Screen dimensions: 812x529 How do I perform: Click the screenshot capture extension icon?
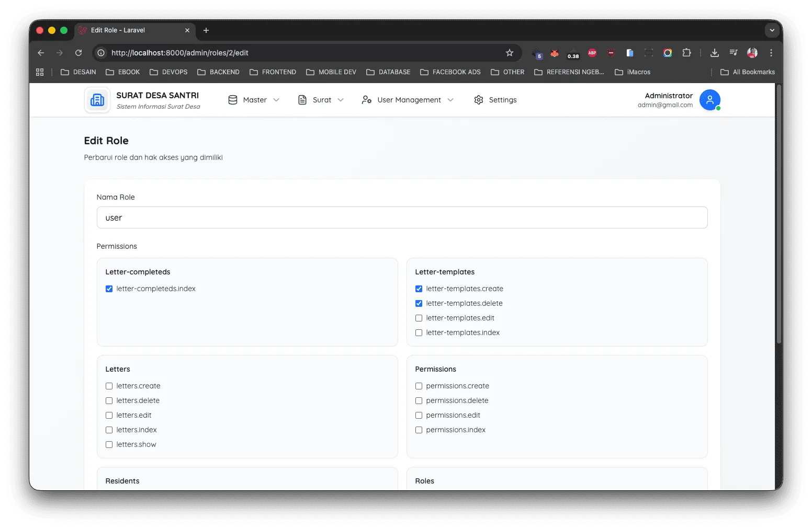(649, 53)
